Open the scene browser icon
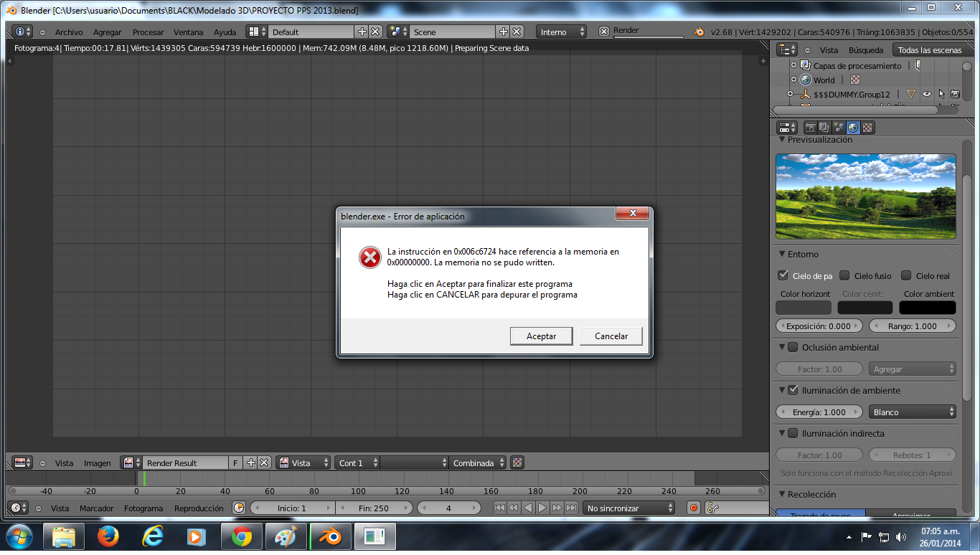 398,32
